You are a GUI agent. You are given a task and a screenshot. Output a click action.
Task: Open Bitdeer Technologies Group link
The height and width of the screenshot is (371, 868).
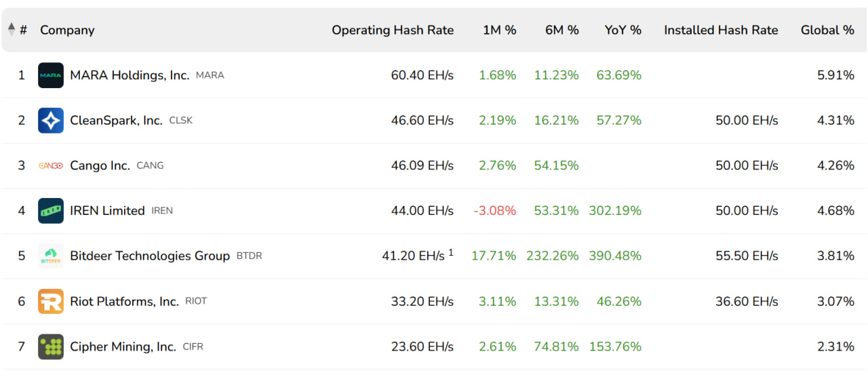pyautogui.click(x=150, y=256)
